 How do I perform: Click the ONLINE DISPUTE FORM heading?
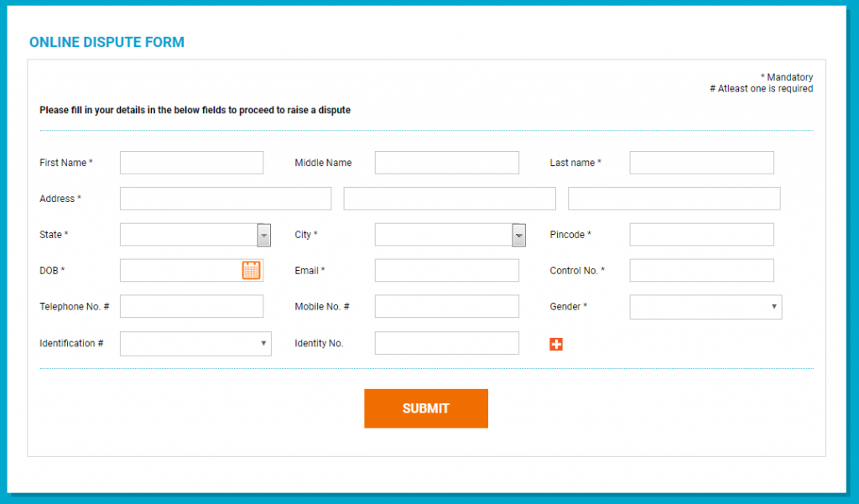(x=107, y=41)
